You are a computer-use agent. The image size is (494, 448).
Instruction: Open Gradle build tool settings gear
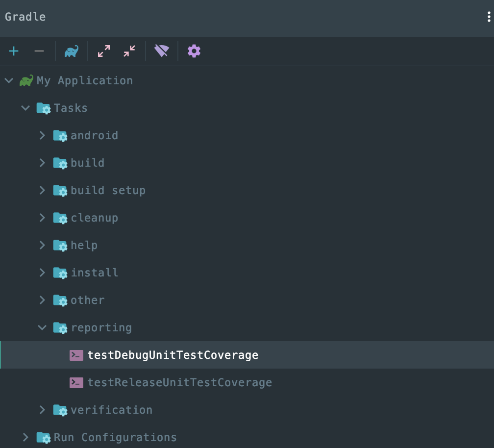point(194,51)
